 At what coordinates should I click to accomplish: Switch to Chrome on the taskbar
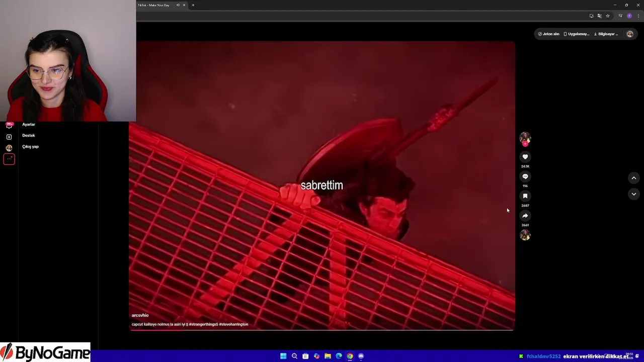coord(350,356)
